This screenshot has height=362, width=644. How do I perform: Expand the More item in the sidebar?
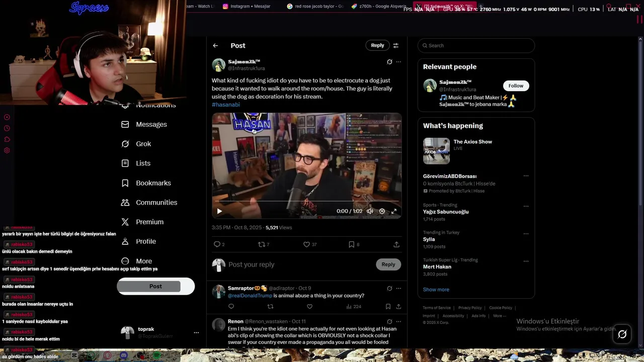click(x=136, y=261)
